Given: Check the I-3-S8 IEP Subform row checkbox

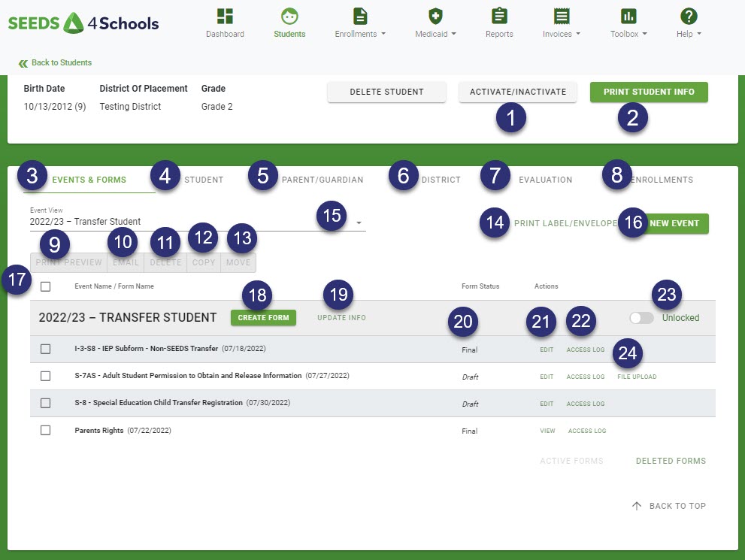Looking at the screenshot, I should (x=46, y=349).
